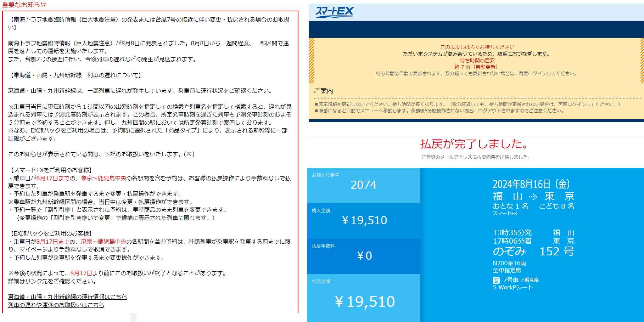
Task: Open 列車の遅れや運休のお取扱いはこちら link
Action: [56, 305]
